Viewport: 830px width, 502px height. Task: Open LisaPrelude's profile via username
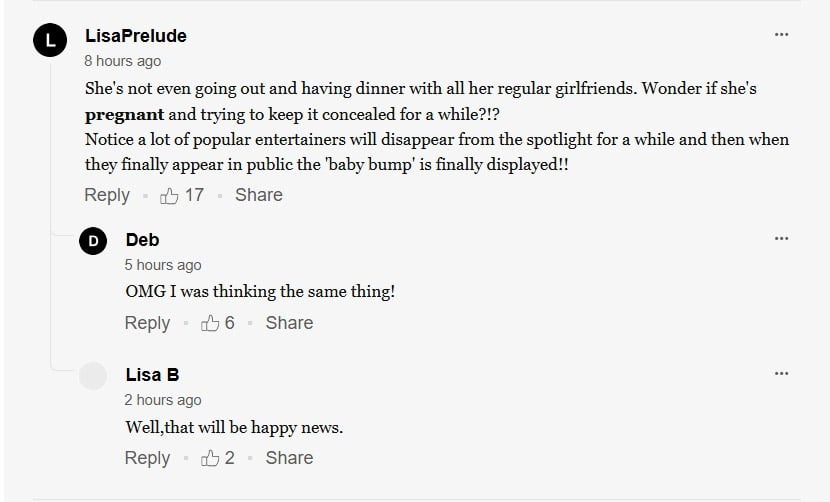(136, 36)
